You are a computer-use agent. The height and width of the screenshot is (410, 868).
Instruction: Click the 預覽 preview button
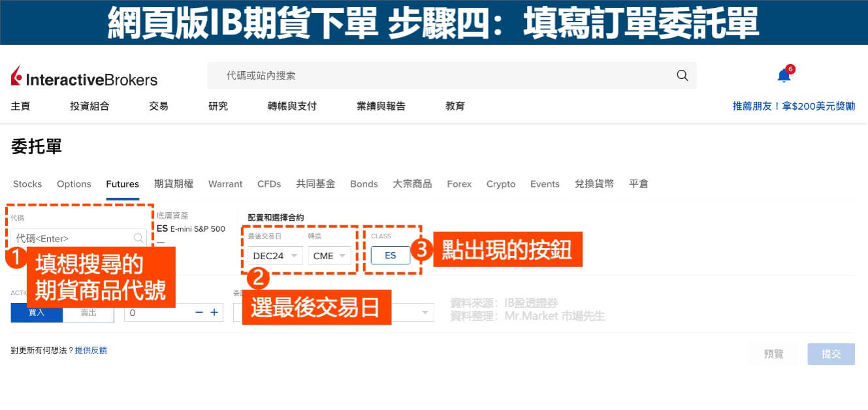click(774, 354)
